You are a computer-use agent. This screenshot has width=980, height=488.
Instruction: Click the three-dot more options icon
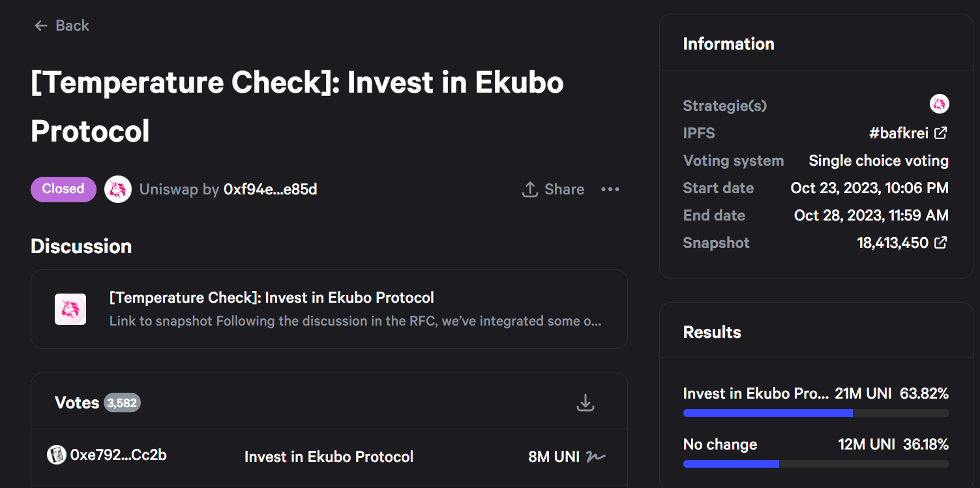pyautogui.click(x=610, y=189)
